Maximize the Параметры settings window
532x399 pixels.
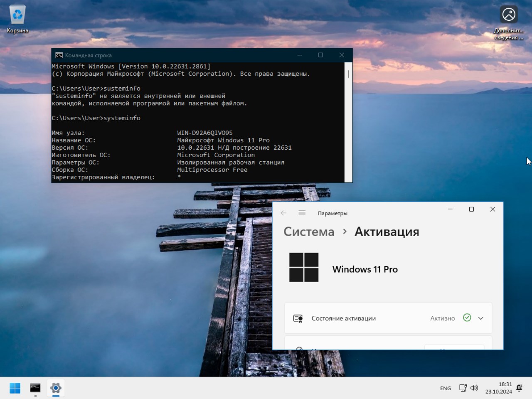pyautogui.click(x=471, y=209)
